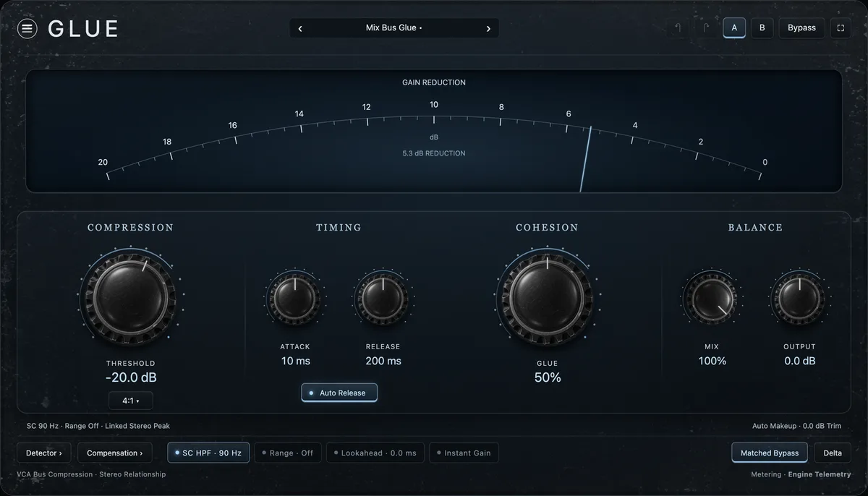This screenshot has width=868, height=496.
Task: Toggle the SC HPF 90 Hz filter
Action: (208, 453)
